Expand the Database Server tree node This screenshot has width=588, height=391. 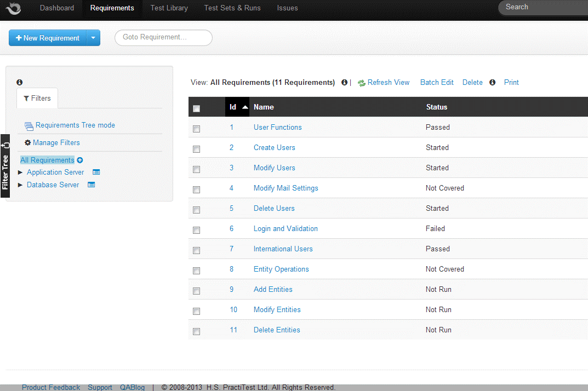(21, 185)
